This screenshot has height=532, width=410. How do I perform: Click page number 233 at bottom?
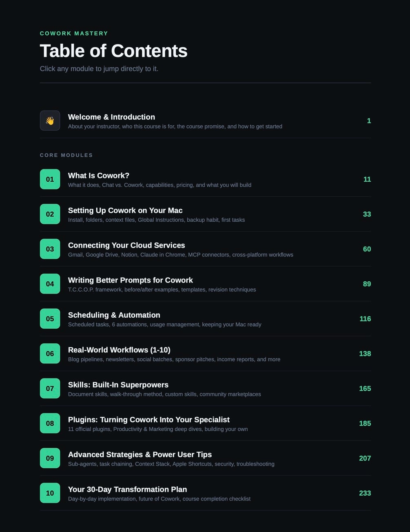365,493
